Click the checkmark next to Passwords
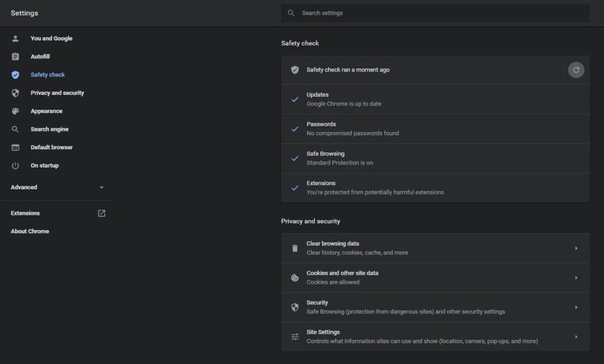This screenshot has width=604, height=364. (x=295, y=129)
